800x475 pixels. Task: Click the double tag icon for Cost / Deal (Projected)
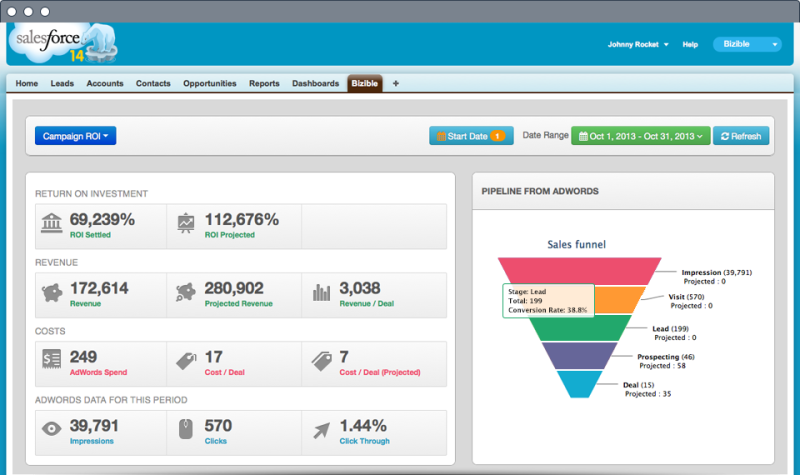(322, 361)
